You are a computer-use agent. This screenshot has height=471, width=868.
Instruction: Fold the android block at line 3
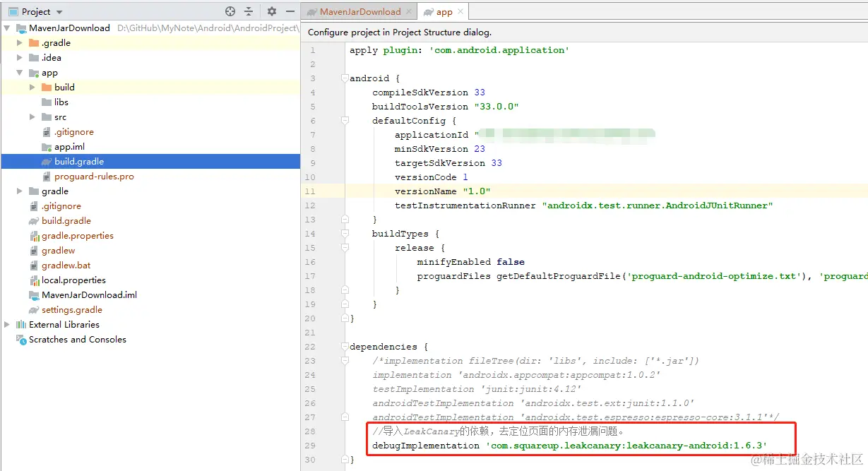pyautogui.click(x=345, y=78)
